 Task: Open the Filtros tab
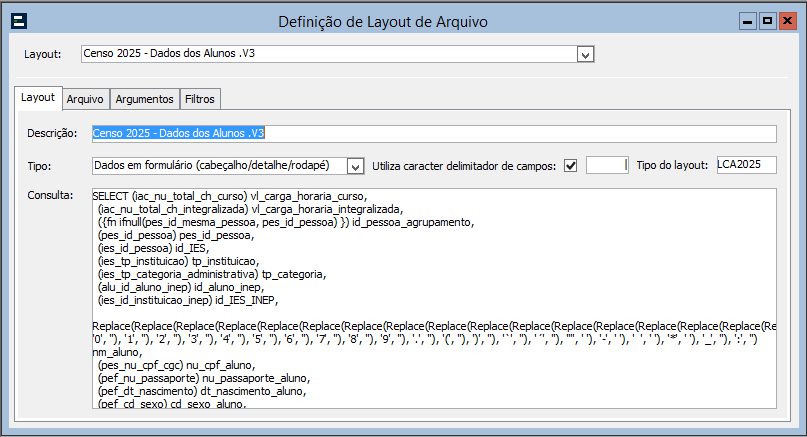[200, 99]
